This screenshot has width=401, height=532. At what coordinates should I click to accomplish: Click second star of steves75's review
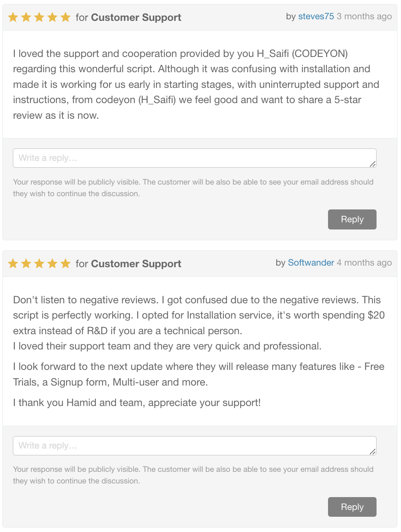click(x=26, y=17)
